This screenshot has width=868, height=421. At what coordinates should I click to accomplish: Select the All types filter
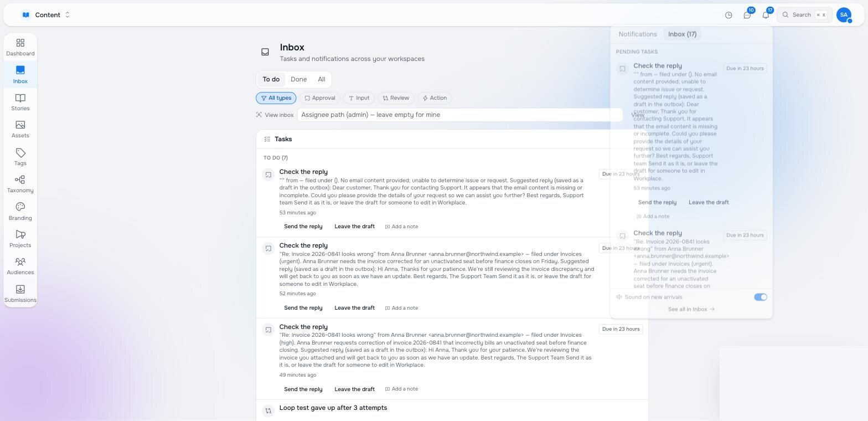tap(276, 98)
